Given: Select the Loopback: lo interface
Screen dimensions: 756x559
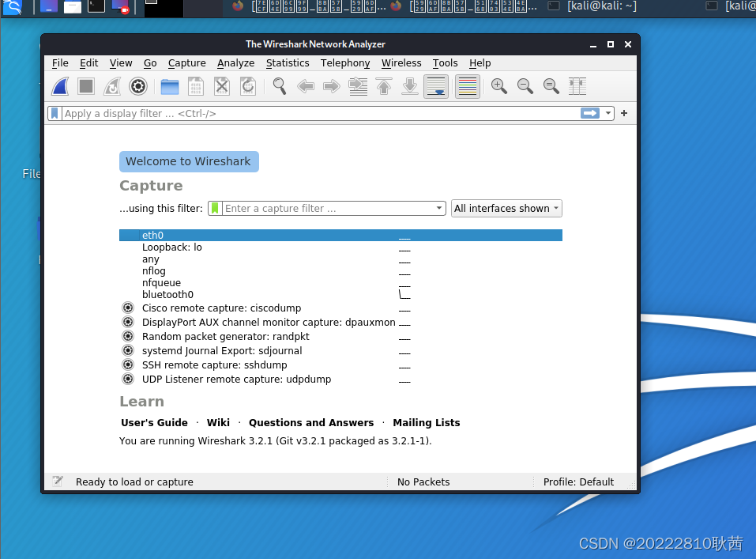Looking at the screenshot, I should click(x=340, y=247).
